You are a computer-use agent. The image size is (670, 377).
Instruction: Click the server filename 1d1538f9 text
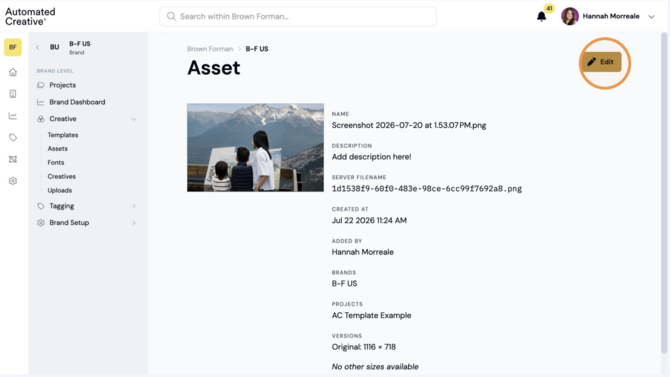pyautogui.click(x=426, y=188)
